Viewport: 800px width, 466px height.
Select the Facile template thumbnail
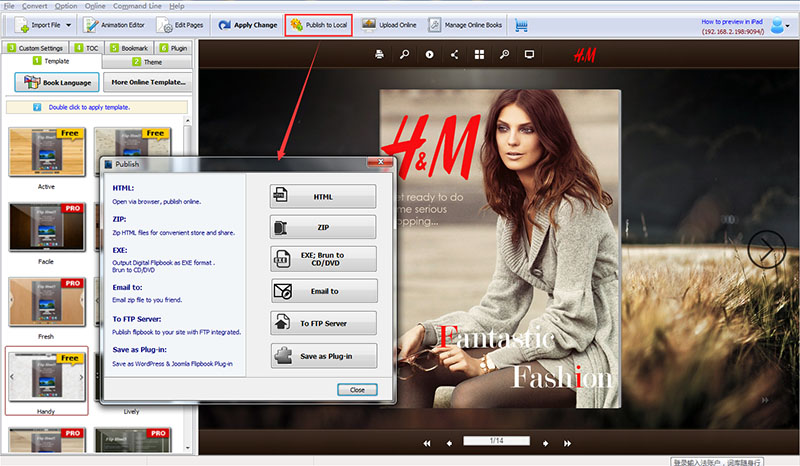pyautogui.click(x=46, y=227)
